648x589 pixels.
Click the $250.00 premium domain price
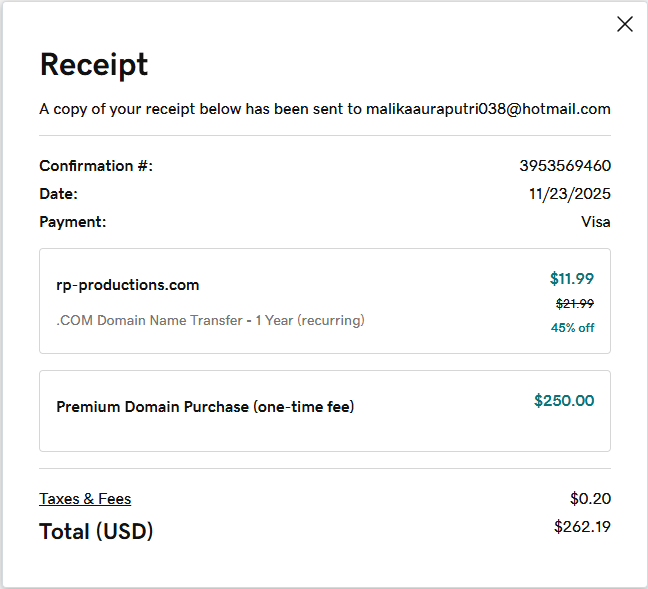tap(564, 401)
